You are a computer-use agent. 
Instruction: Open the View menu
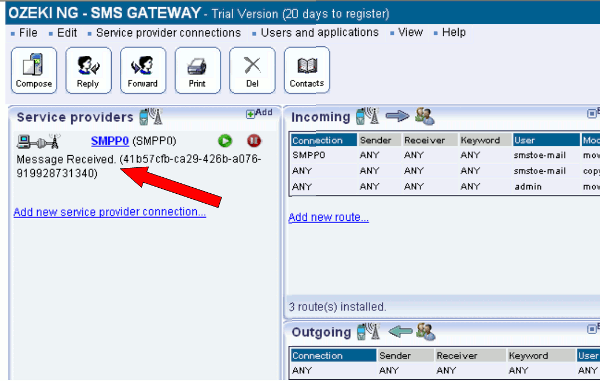click(x=410, y=32)
